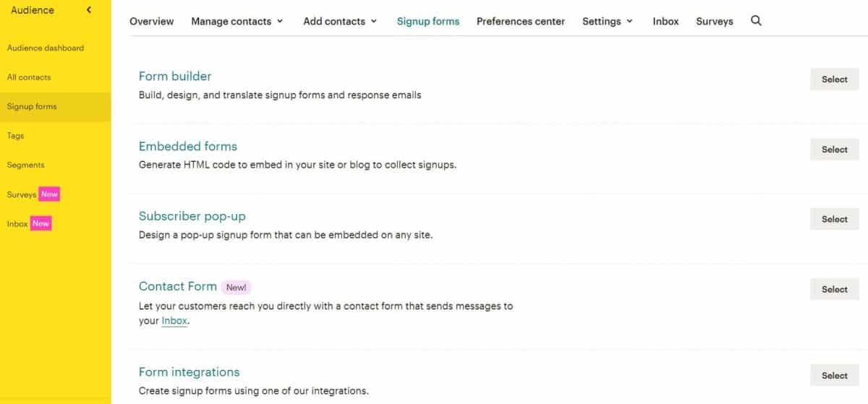
Task: Choose Select next to Subscriber pop-up
Action: [x=834, y=219]
